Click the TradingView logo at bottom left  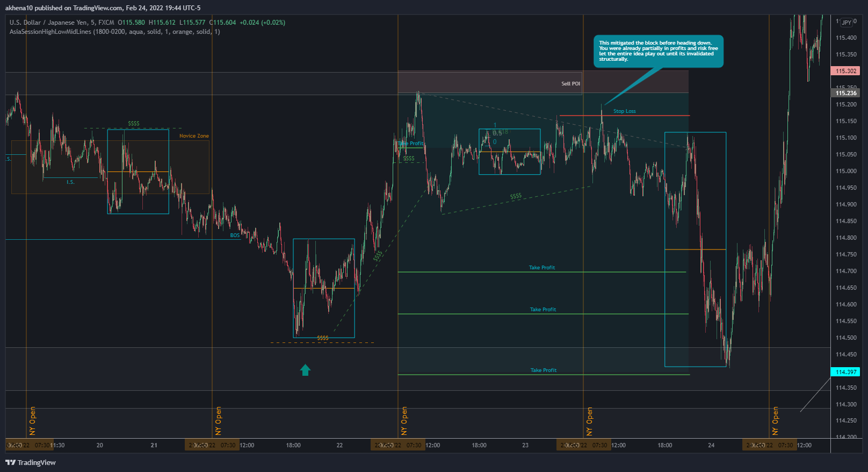click(x=31, y=462)
